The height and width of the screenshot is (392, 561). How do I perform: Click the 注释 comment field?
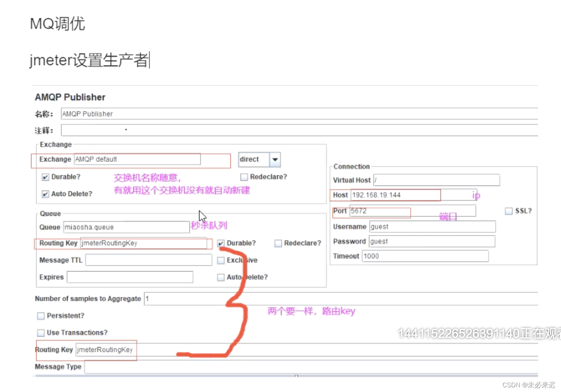(x=299, y=130)
